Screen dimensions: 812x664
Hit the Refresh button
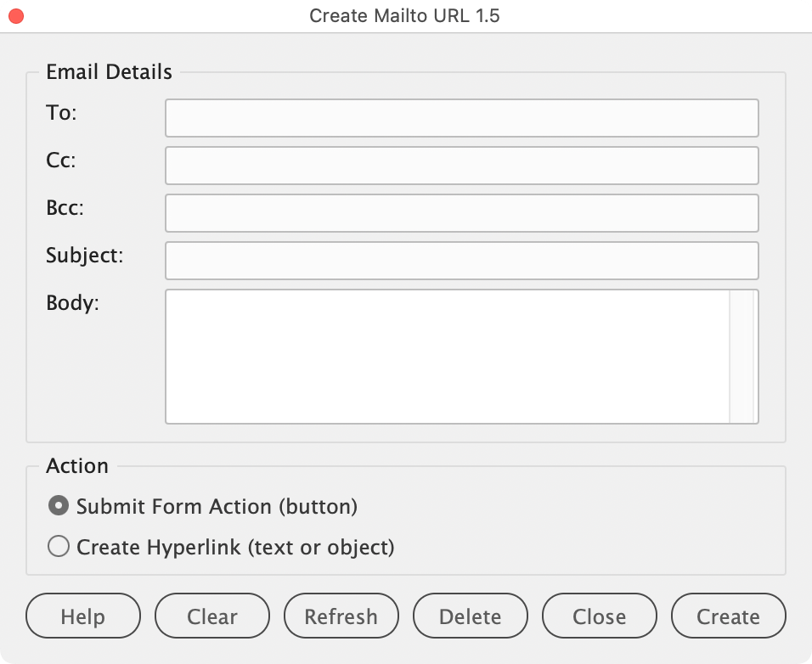tap(341, 616)
